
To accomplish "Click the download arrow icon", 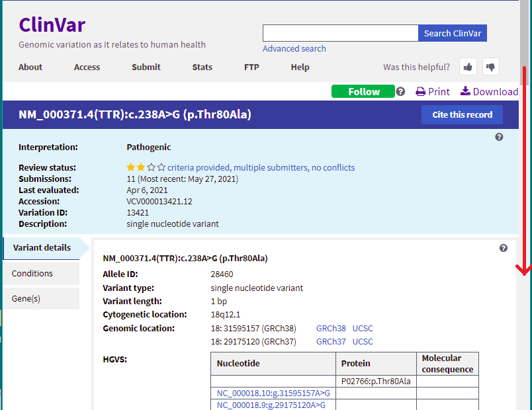I will [x=465, y=91].
